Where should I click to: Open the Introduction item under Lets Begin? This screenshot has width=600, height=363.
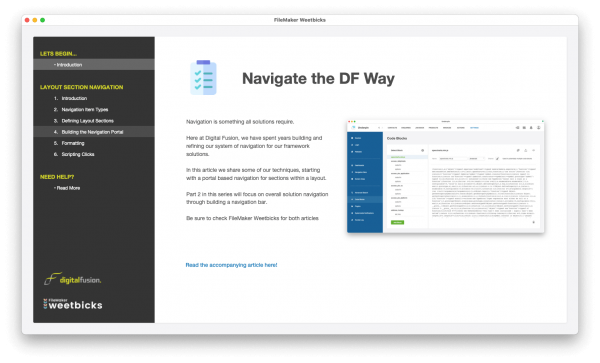click(94, 65)
